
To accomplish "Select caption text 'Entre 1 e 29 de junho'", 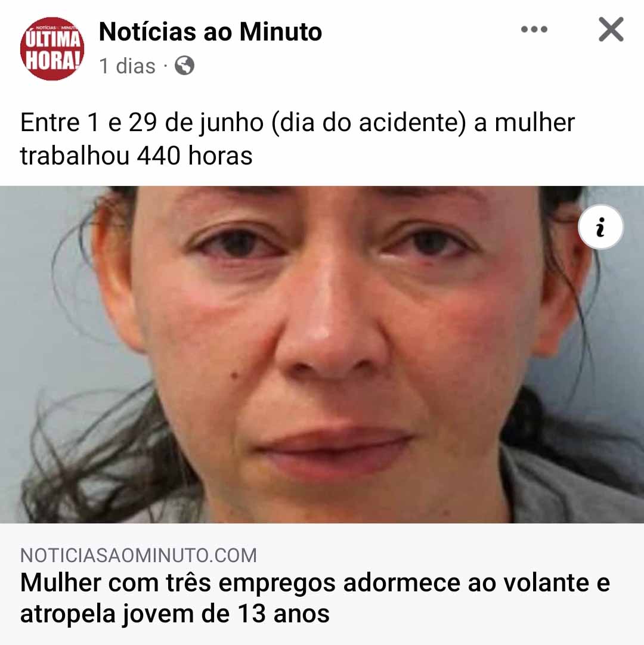I will click(142, 123).
